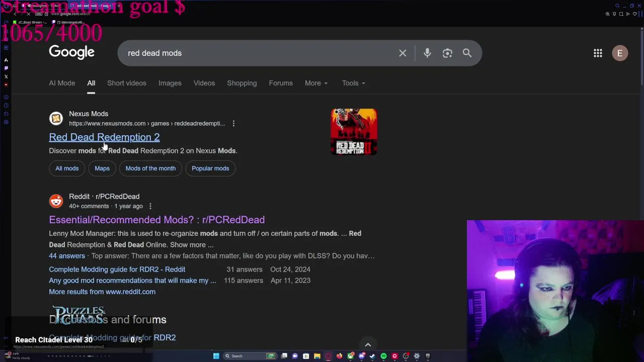
Task: Open the Red Dead Redemption 2 result link
Action: (x=104, y=137)
